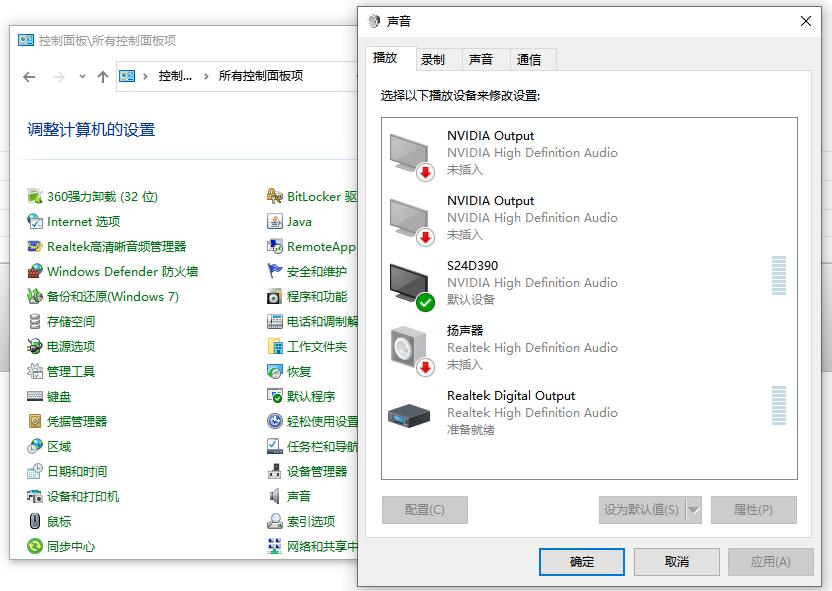This screenshot has height=591, width=832.
Task: Click 设为默认值(S) button
Action: (642, 510)
